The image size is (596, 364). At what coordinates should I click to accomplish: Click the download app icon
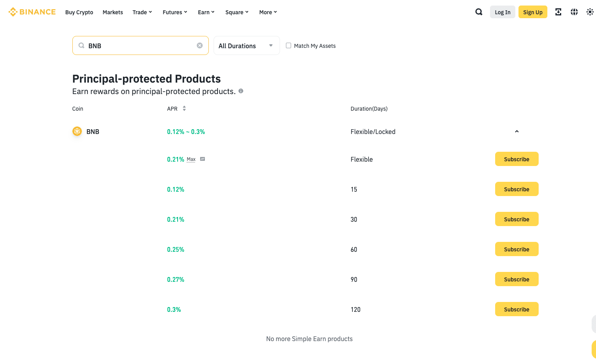pyautogui.click(x=558, y=12)
